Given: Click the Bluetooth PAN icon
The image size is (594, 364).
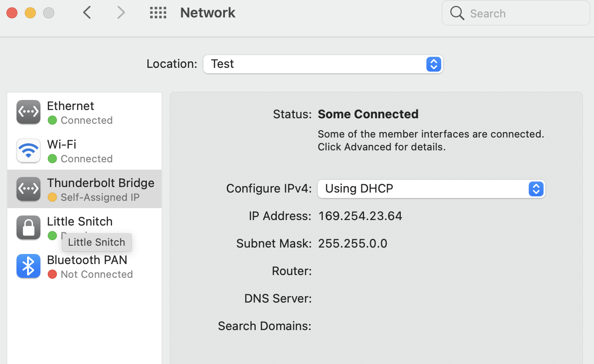Looking at the screenshot, I should [28, 266].
